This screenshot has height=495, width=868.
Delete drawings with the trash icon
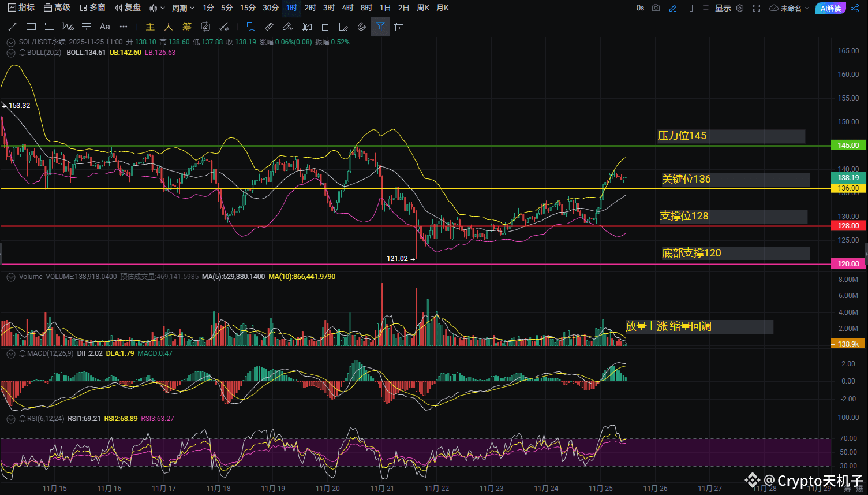[x=398, y=27]
